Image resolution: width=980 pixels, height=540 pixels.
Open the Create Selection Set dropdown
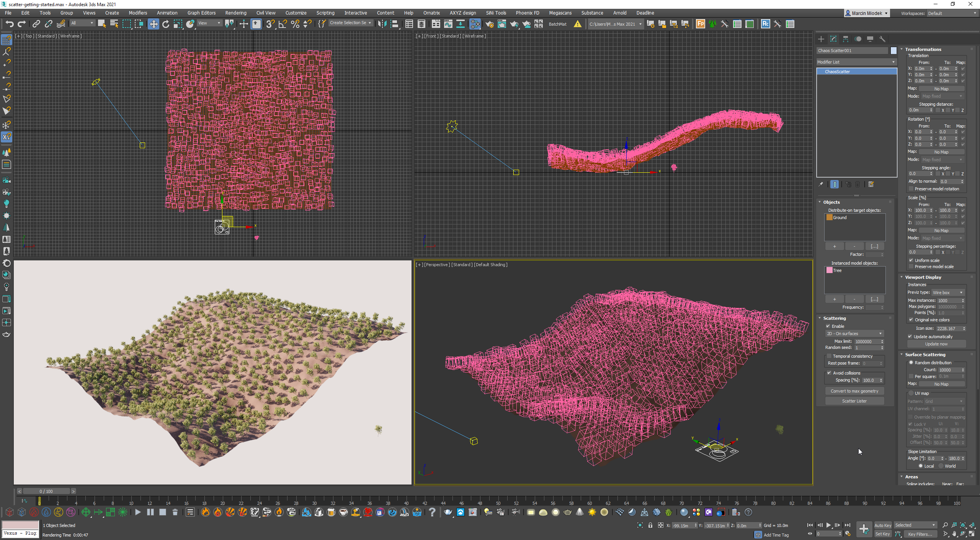tap(350, 23)
